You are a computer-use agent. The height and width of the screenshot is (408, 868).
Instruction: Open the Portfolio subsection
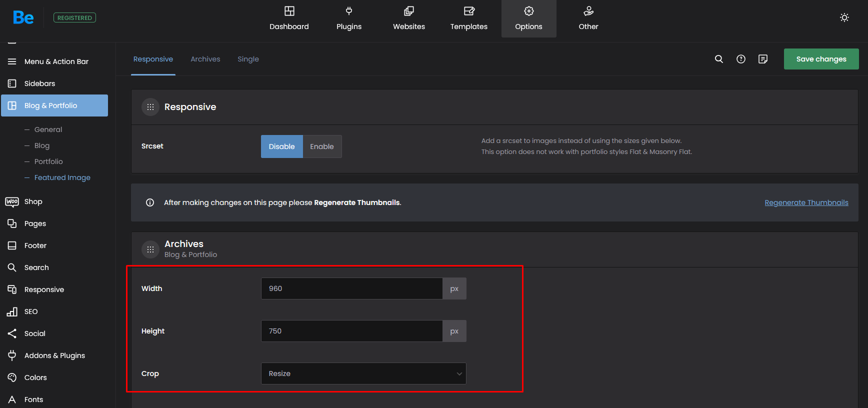(48, 161)
